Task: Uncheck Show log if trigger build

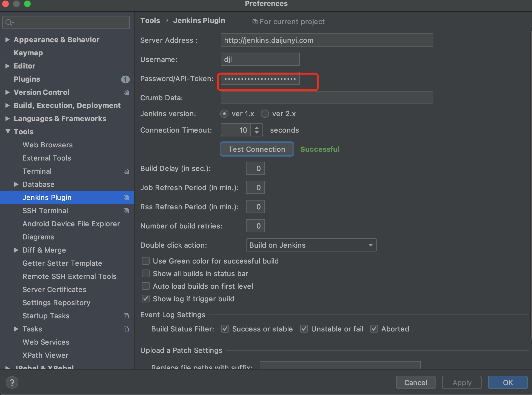Action: 146,299
